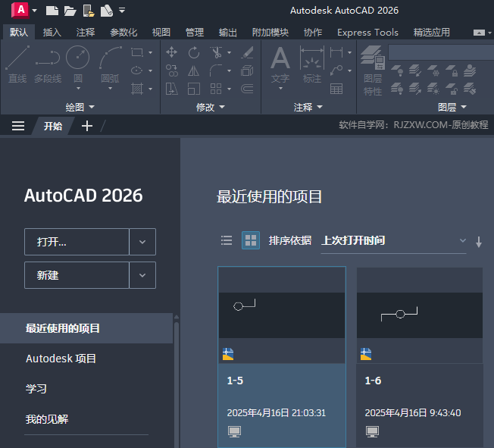Expand the 新建 button dropdown arrow
494x448 pixels.
click(x=142, y=275)
